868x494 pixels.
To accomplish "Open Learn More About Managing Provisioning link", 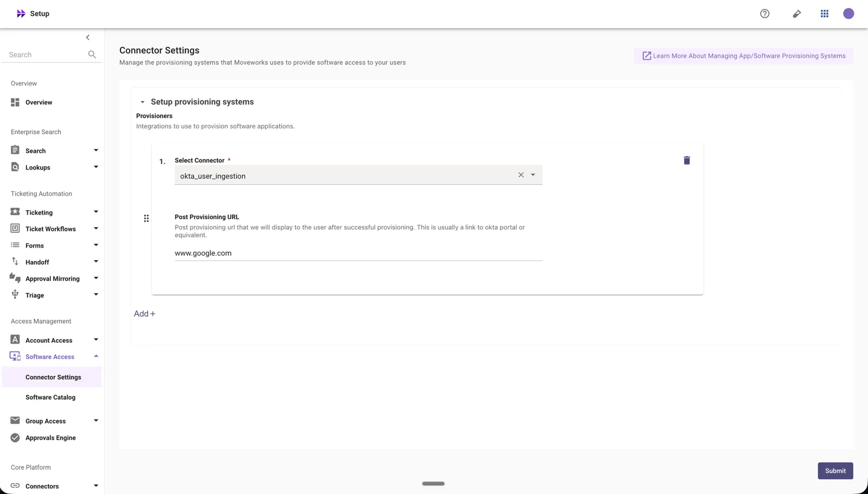I will 744,56.
